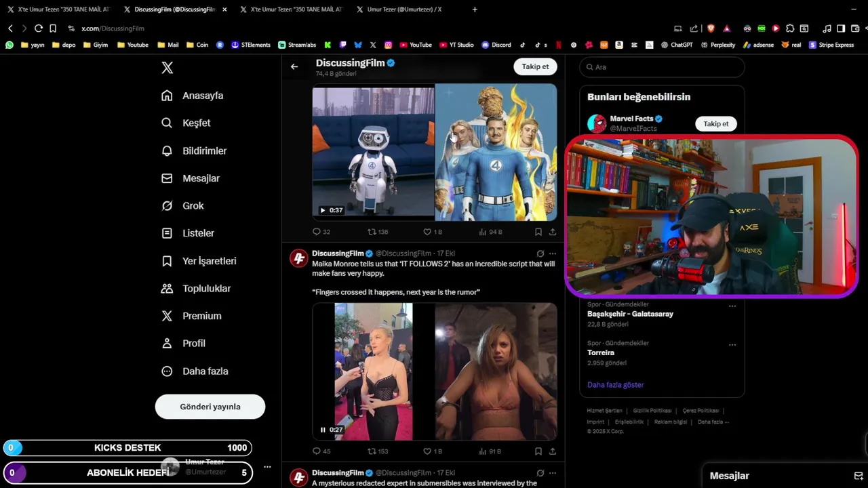This screenshot has height=488, width=868.
Task: Follow Marvel Facts with Takip et
Action: (x=715, y=123)
